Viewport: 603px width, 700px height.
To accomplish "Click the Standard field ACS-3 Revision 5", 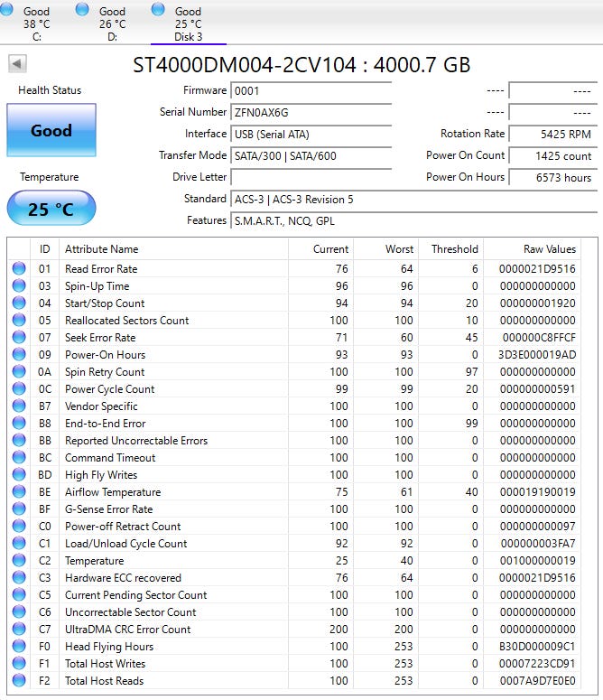I will pos(414,199).
